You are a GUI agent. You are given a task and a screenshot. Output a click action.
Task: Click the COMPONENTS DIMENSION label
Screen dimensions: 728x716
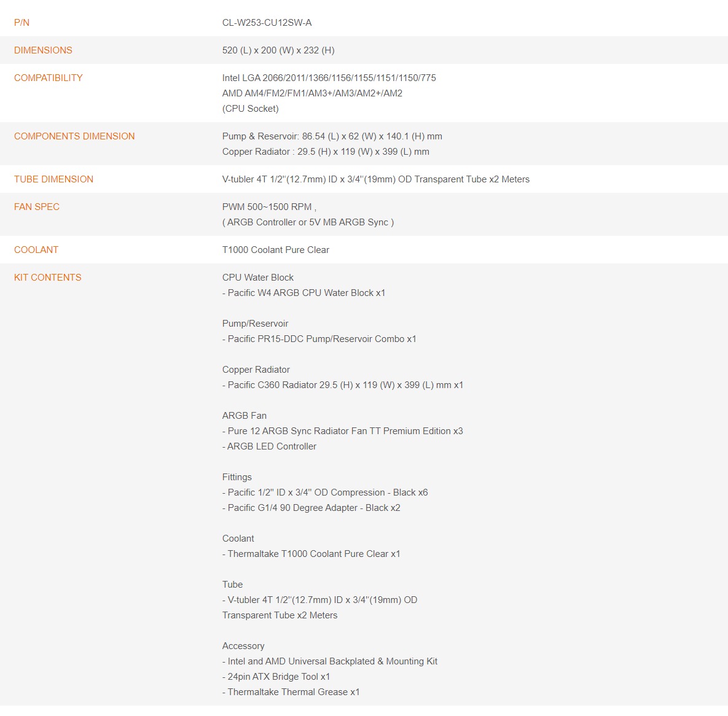click(74, 136)
